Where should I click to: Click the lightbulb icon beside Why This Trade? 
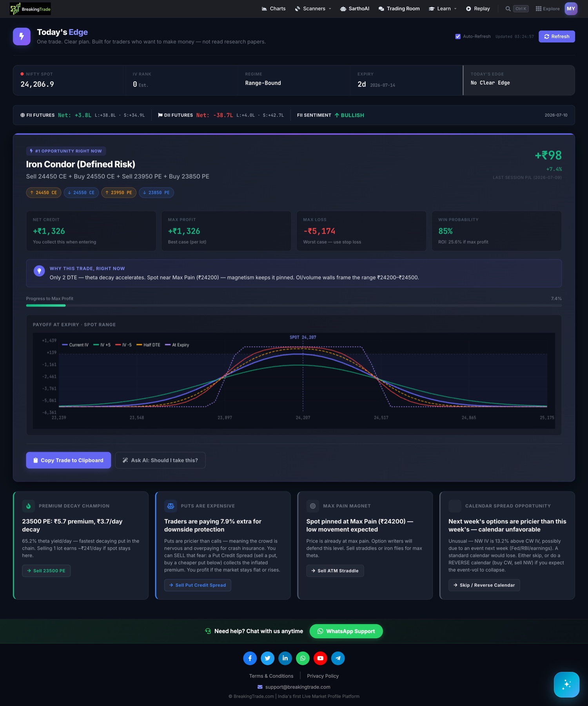click(39, 271)
